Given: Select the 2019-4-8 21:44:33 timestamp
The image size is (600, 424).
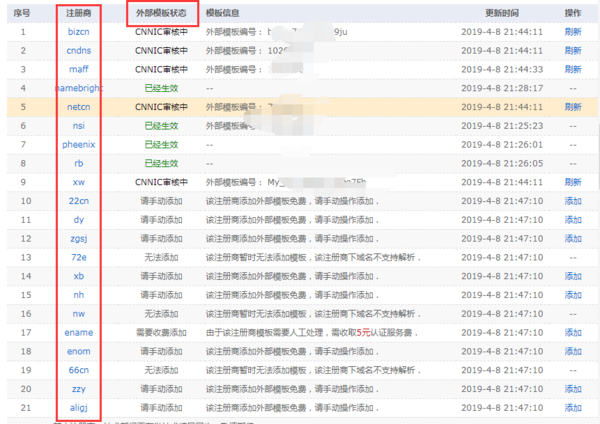Looking at the screenshot, I should pyautogui.click(x=502, y=69).
